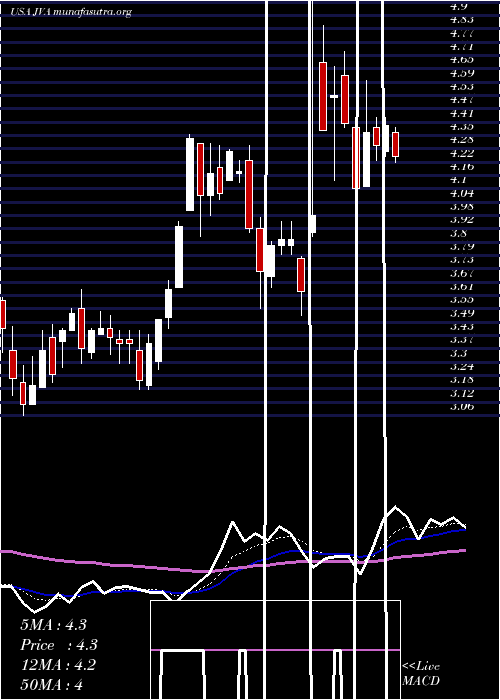500x700 pixels.
Task: Click the USA JVA munafasutra.org chart title
Action: pos(71,12)
